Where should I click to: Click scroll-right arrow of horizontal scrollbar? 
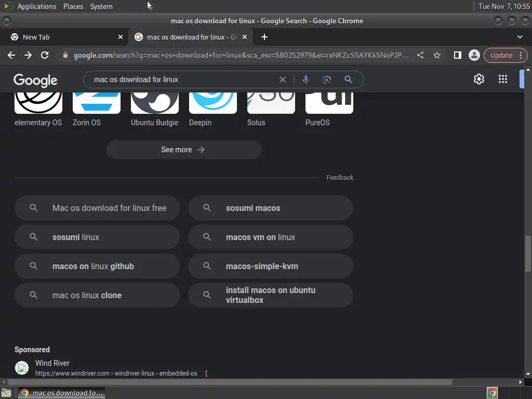pos(521,382)
